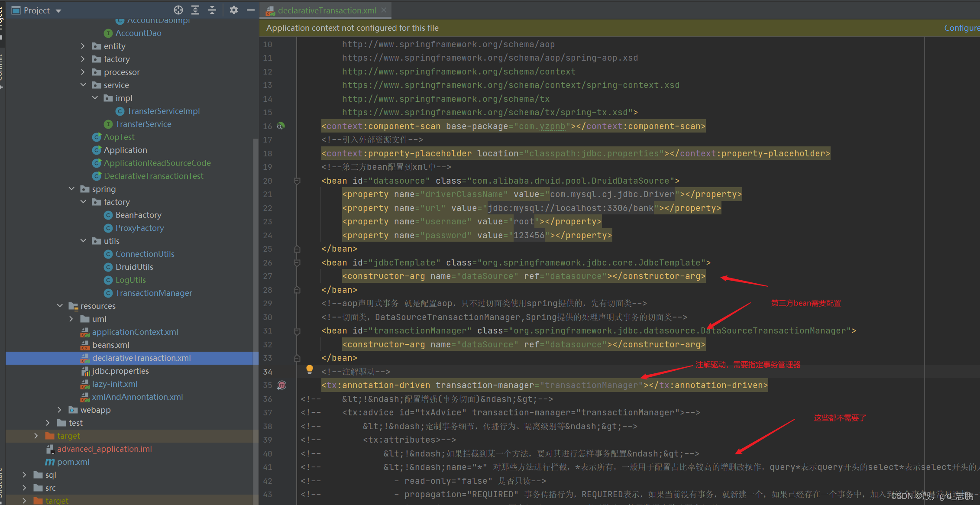
Task: Close the declarativeTransaction.xml tab
Action: (384, 10)
